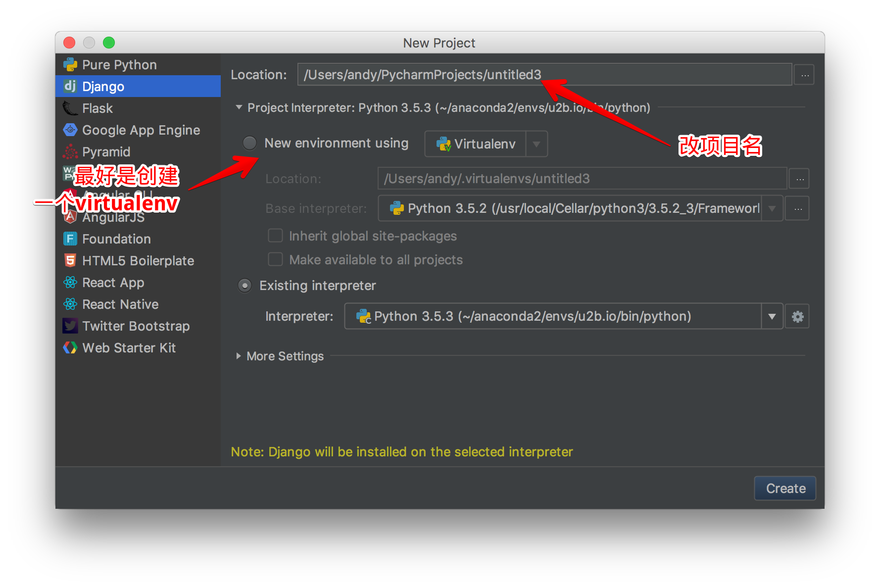The height and width of the screenshot is (588, 880).
Task: Select the Pyramid project icon
Action: pyautogui.click(x=70, y=152)
